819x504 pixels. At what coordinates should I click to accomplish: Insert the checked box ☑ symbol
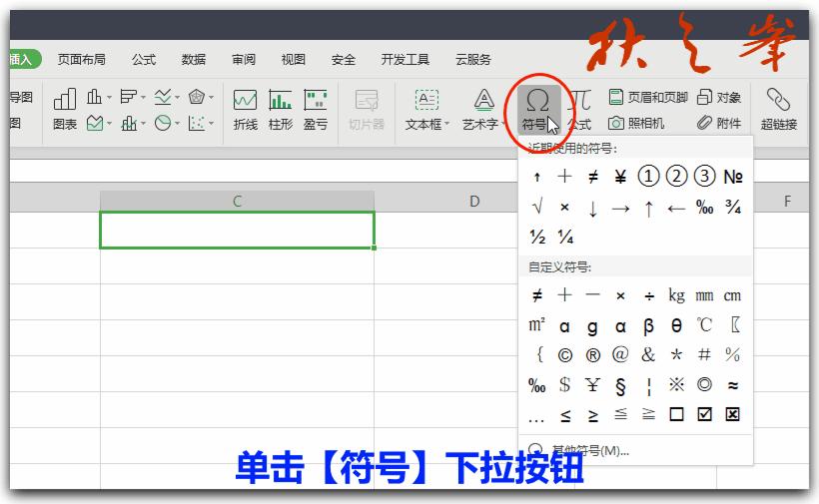[x=704, y=414]
